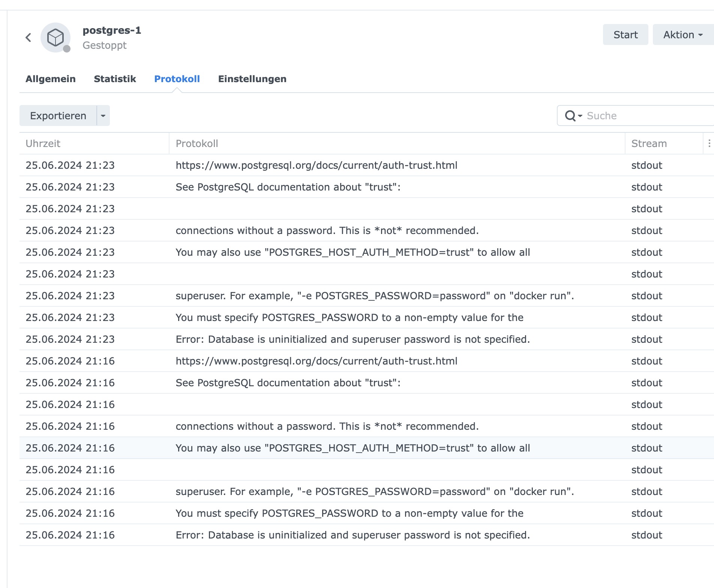Click the Gestoppt status label
The image size is (714, 588).
point(105,45)
